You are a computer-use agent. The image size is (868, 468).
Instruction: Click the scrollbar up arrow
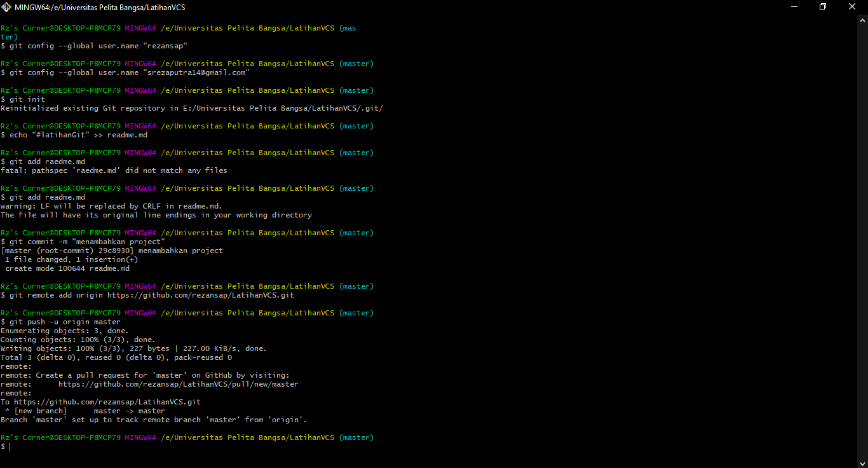(863, 20)
